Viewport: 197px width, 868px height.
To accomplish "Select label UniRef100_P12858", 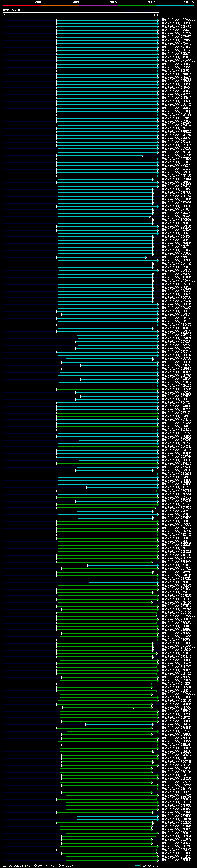I will coord(177,121).
